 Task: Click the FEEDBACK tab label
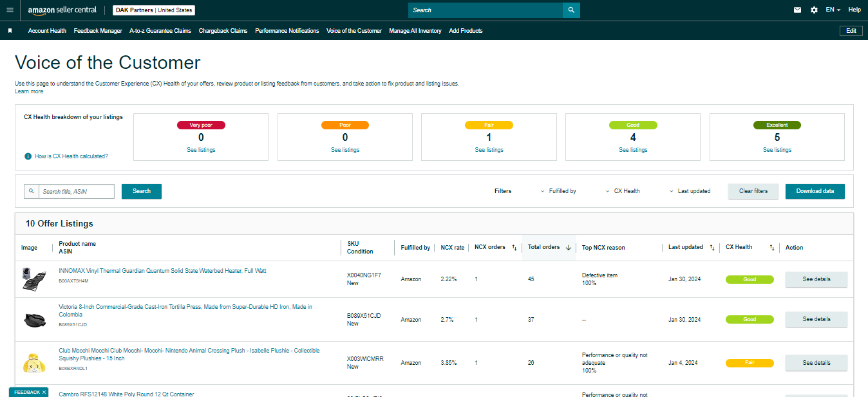[27, 392]
